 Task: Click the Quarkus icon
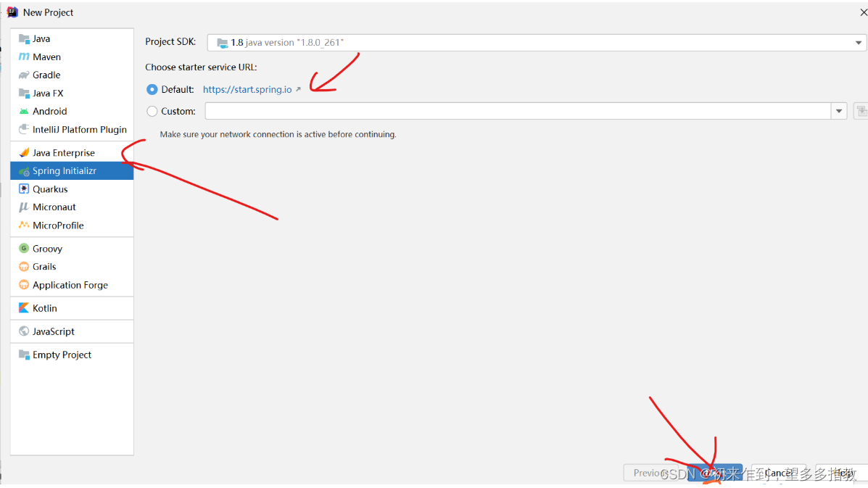point(24,189)
